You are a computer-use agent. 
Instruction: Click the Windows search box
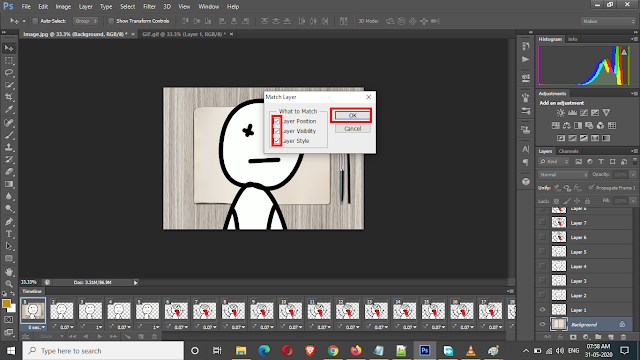[103, 351]
